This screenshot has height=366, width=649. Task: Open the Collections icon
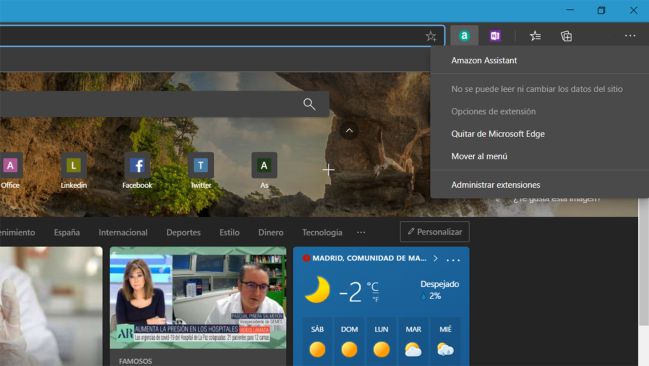point(566,36)
